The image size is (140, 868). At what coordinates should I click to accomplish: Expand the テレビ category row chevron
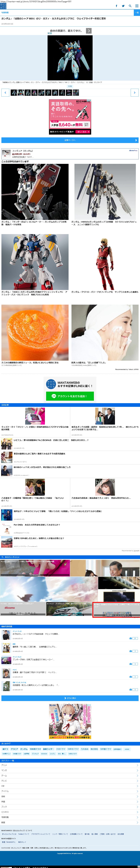(137, 781)
